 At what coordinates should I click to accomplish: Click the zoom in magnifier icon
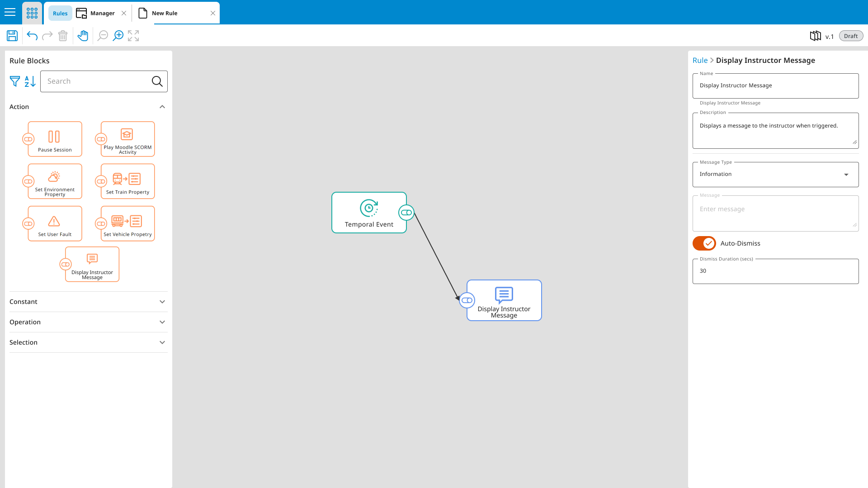point(118,36)
